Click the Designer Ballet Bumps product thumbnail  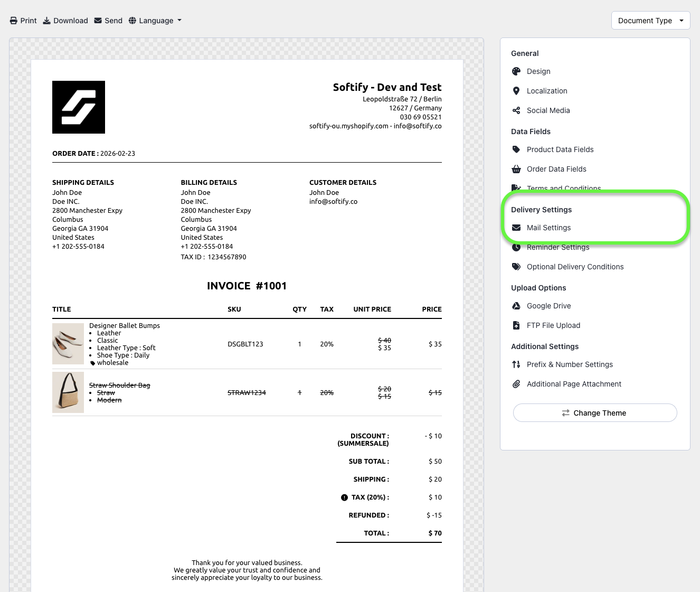(x=68, y=344)
